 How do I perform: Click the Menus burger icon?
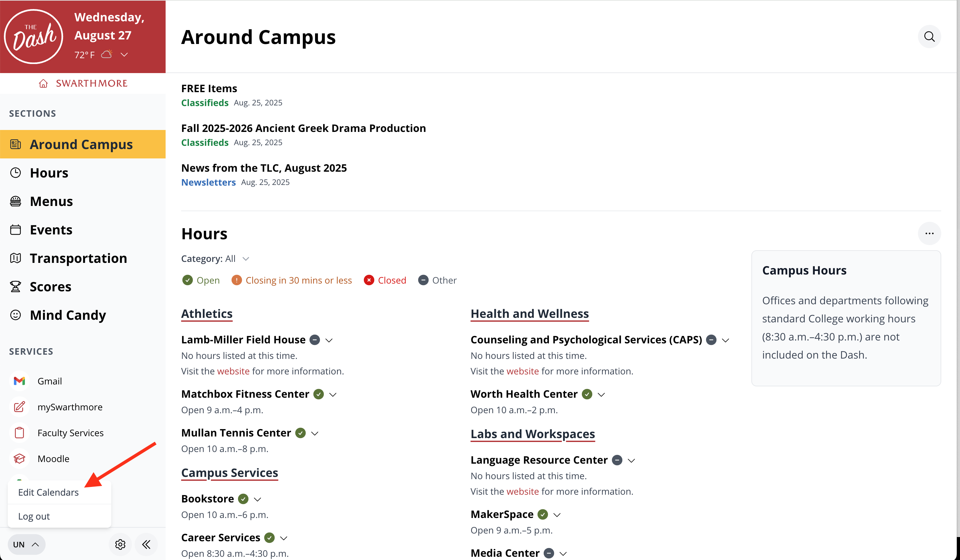tap(16, 201)
